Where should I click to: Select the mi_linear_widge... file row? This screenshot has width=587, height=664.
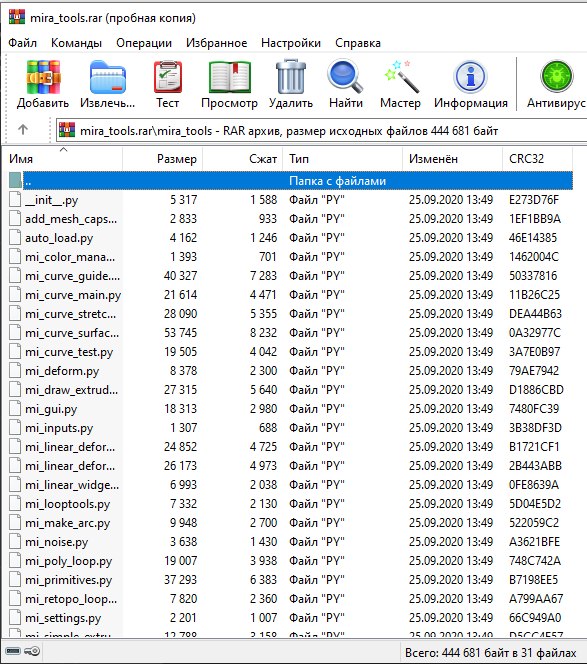point(291,485)
